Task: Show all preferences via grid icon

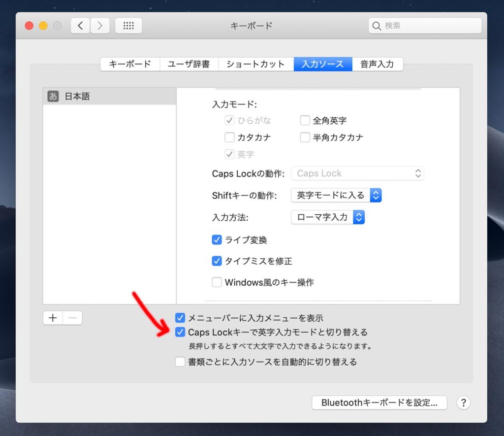Action: click(x=128, y=26)
